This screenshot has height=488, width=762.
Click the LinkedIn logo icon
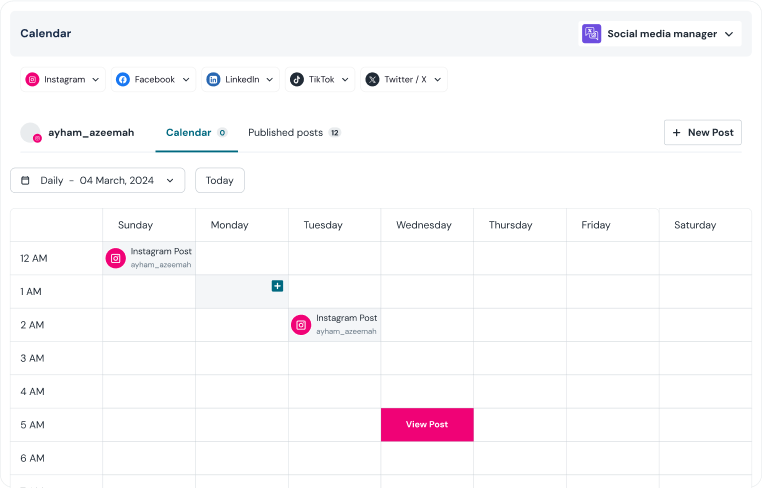pos(213,80)
